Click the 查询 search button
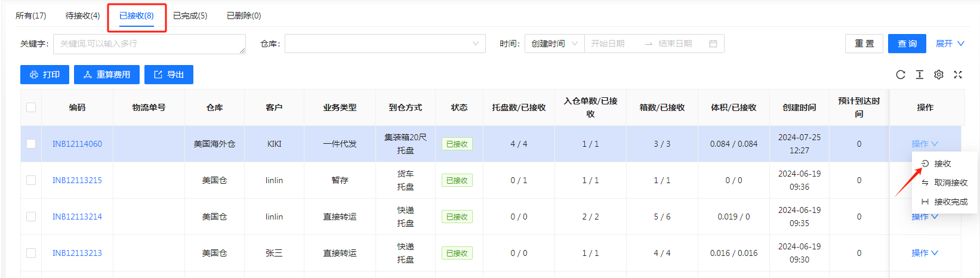Screen dimensions: 980x278 [x=907, y=44]
